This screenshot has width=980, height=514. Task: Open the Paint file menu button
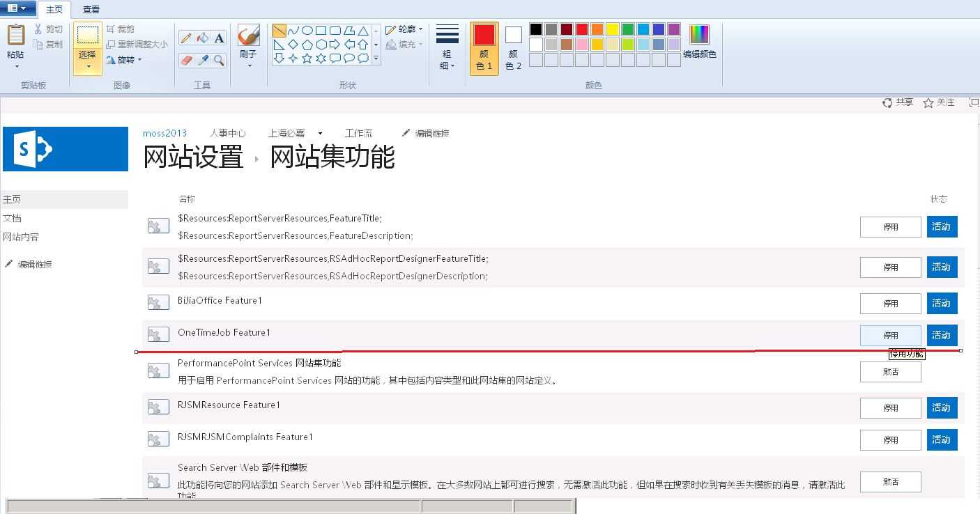(17, 8)
